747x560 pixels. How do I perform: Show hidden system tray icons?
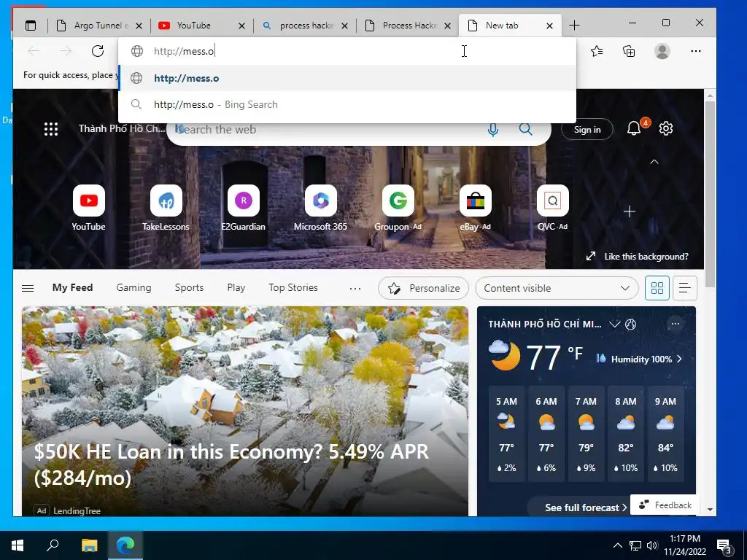[x=617, y=545]
